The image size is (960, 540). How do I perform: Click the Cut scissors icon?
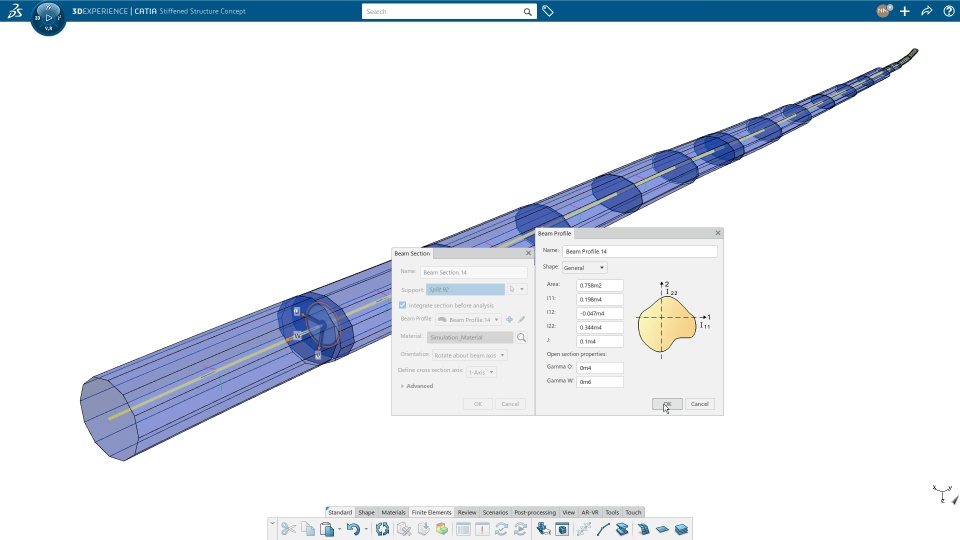tap(288, 529)
